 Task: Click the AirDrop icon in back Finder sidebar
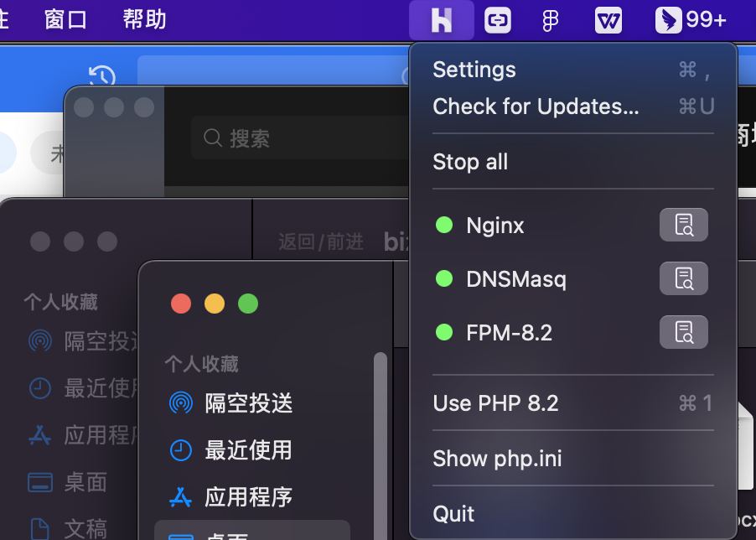40,341
